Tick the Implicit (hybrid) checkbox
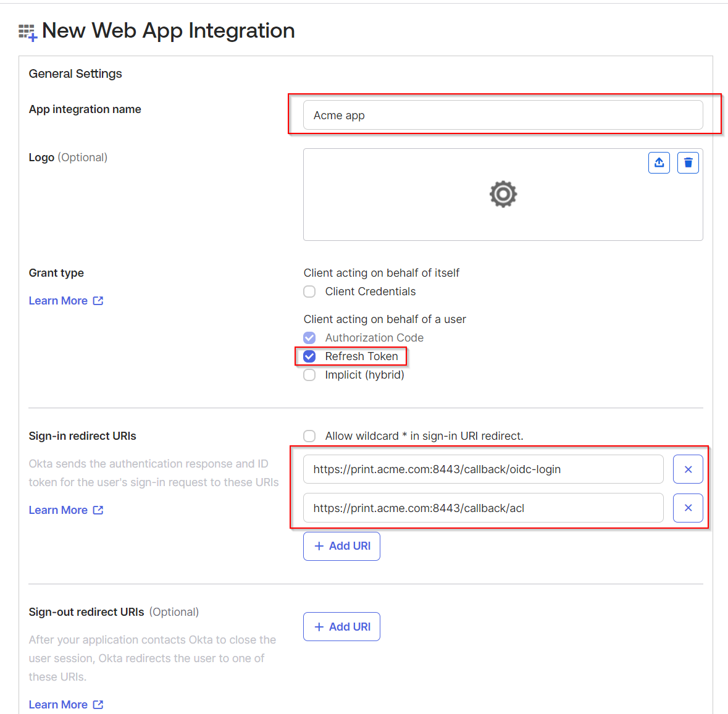This screenshot has width=728, height=714. tap(310, 375)
